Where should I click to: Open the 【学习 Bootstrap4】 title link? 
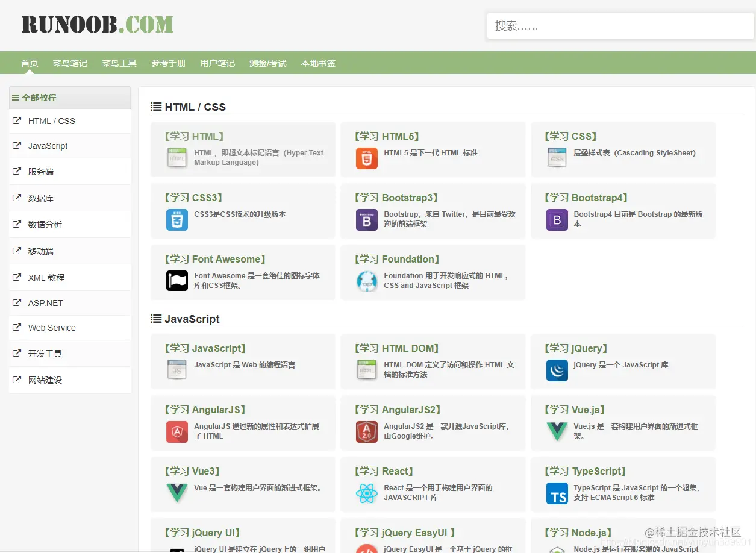coord(586,198)
